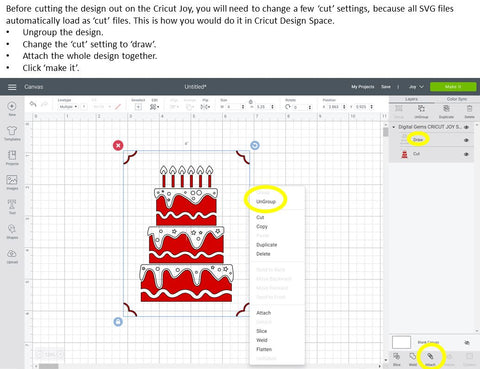This screenshot has width=480, height=369.
Task: Click the Rotate icon in toolbar
Action: (x=288, y=107)
